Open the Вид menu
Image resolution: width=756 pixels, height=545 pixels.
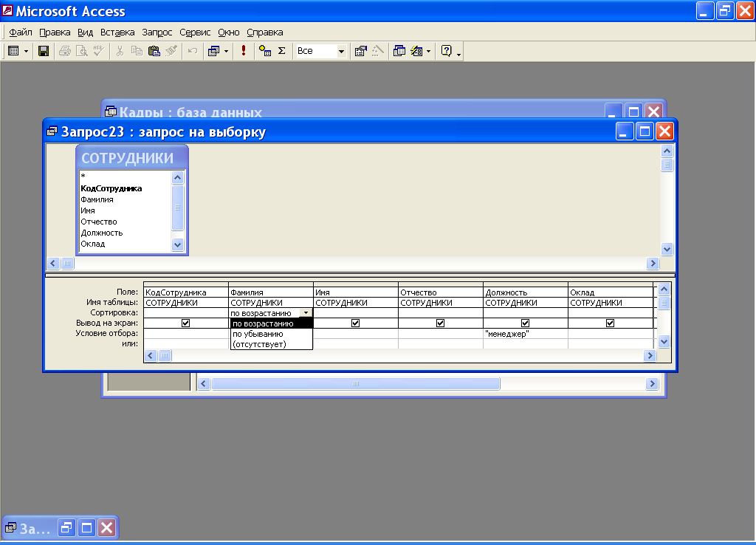(x=86, y=32)
